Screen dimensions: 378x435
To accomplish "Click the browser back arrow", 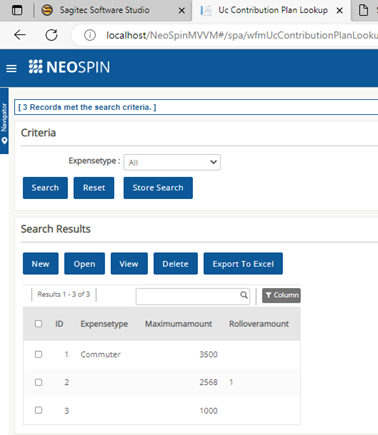I will 20,35.
